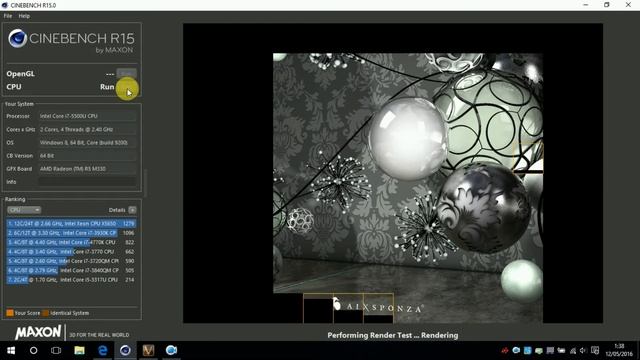Open the File menu
The image size is (640, 360).
click(x=8, y=16)
